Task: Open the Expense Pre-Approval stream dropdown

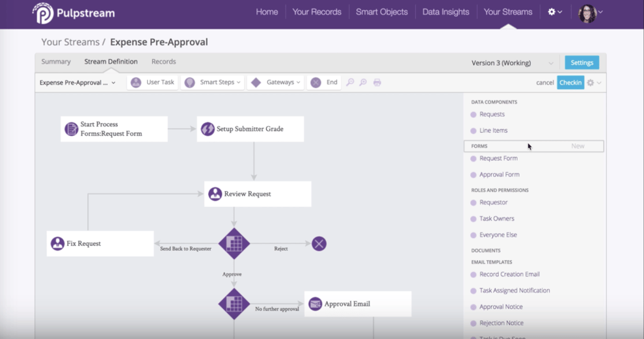Action: 77,83
